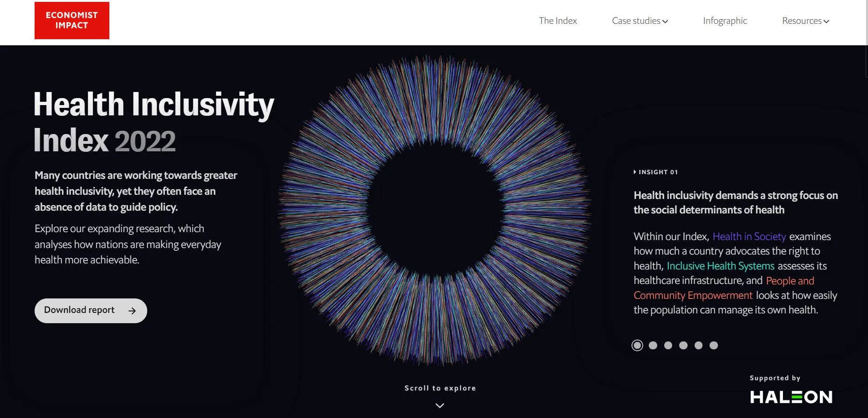Select the first carousel insight dot
Image resolution: width=868 pixels, height=418 pixels.
(x=637, y=345)
